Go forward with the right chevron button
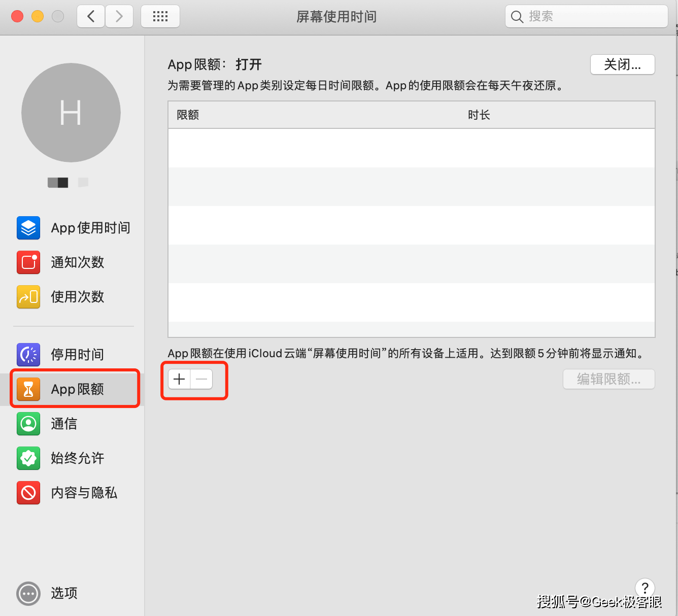 coord(119,17)
